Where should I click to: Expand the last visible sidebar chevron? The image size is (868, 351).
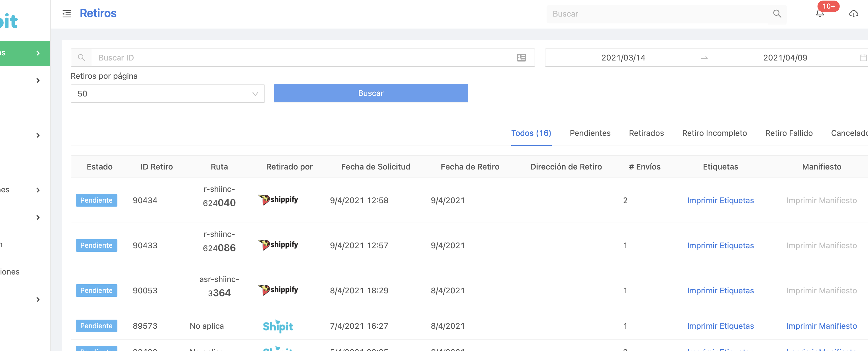point(38,300)
